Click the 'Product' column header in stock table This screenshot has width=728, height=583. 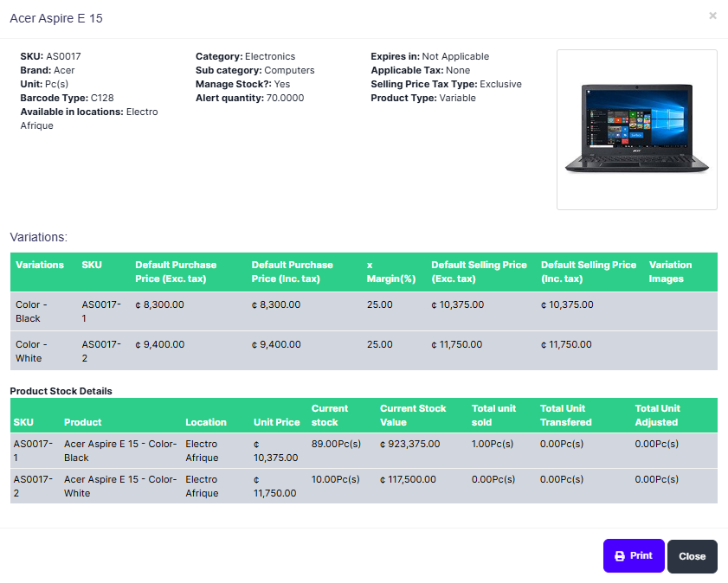click(82, 422)
